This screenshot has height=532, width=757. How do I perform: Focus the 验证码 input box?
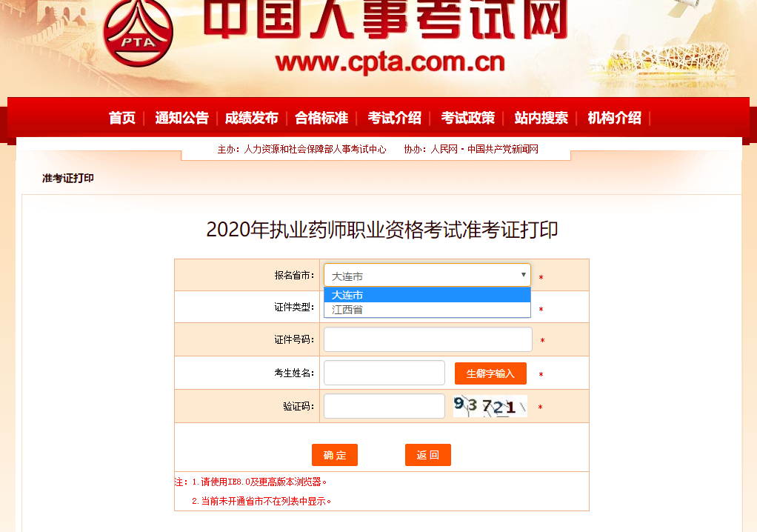[x=384, y=406]
